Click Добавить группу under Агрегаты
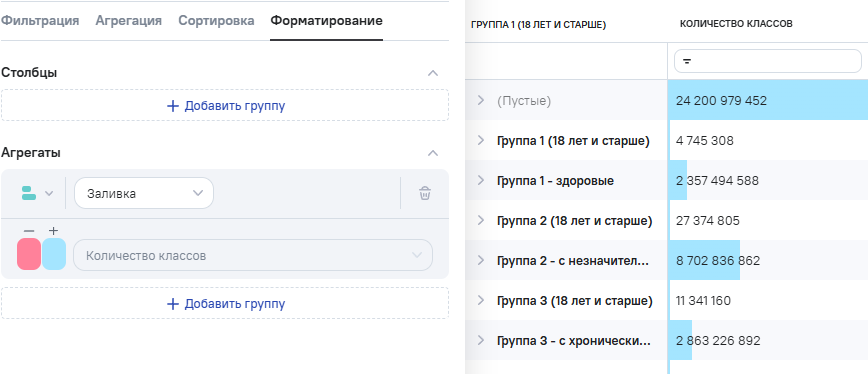The width and height of the screenshot is (868, 374). click(225, 304)
